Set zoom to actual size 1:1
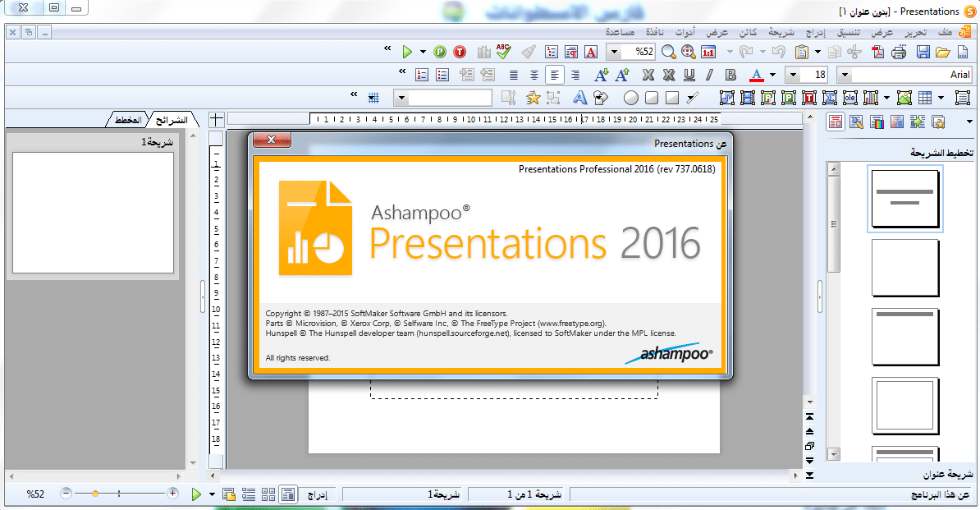The width and height of the screenshot is (980, 510). tap(708, 52)
